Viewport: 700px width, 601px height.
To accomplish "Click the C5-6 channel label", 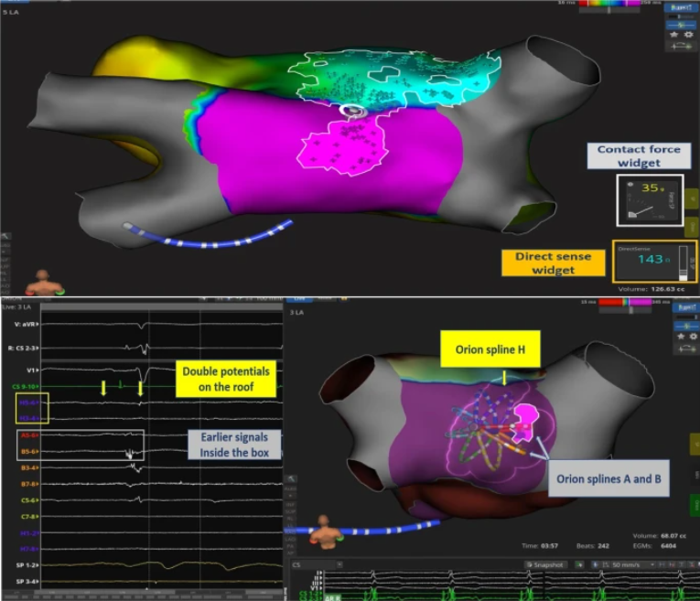I will click(x=29, y=500).
